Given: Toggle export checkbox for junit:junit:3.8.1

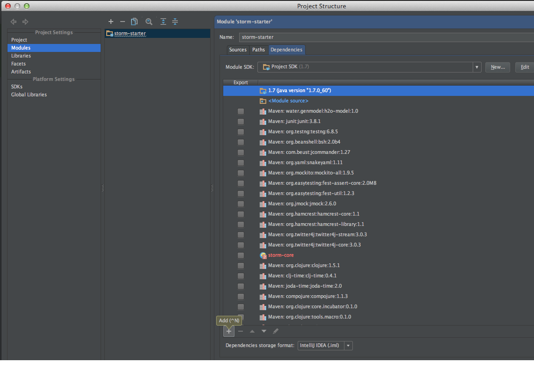Looking at the screenshot, I should pyautogui.click(x=241, y=122).
